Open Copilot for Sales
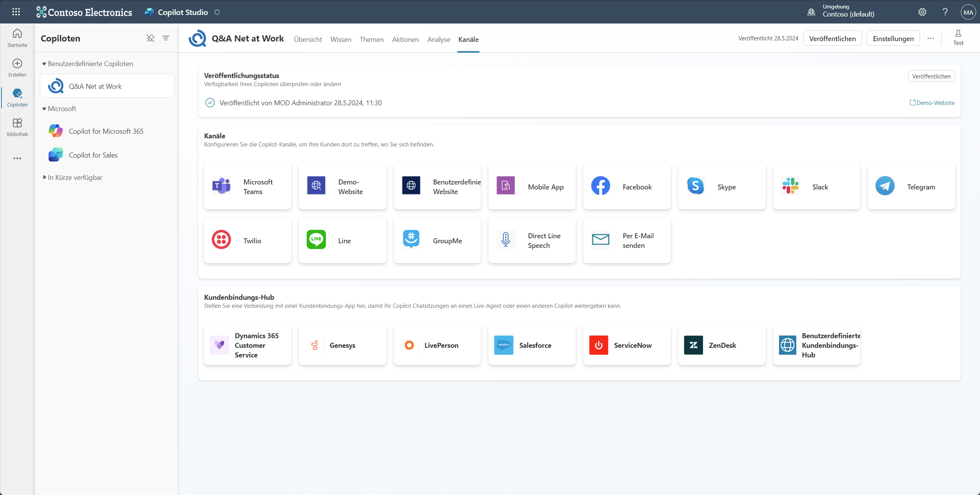980x495 pixels. (x=107, y=155)
